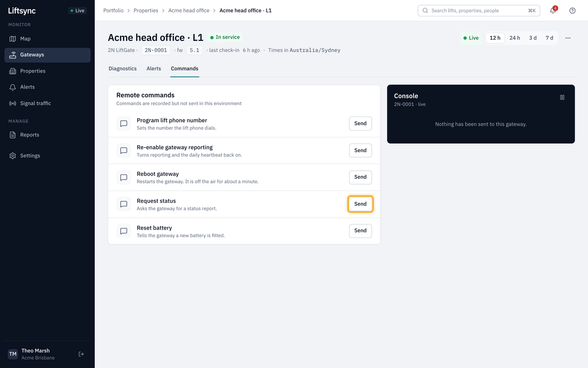The image size is (588, 368).
Task: Open the Signal traffic broadcast icon
Action: [x=13, y=103]
